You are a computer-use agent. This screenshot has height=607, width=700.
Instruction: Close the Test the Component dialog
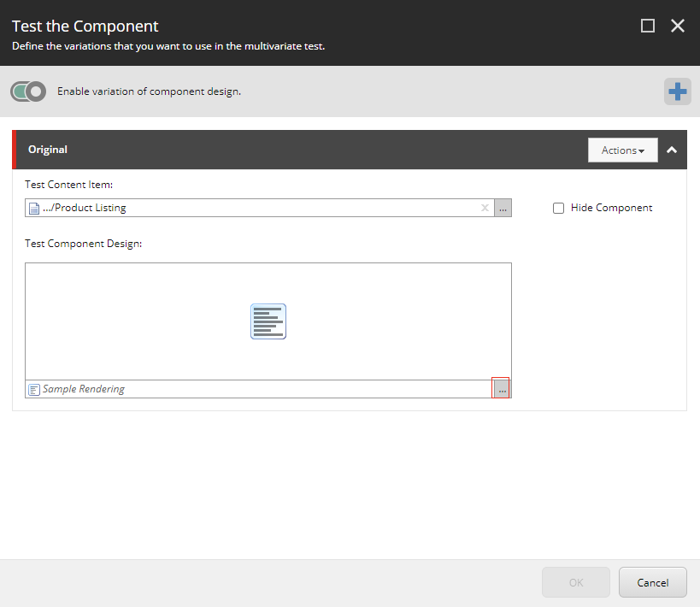[x=677, y=26]
